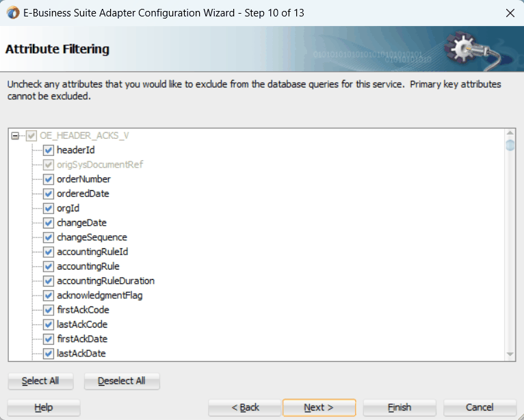Toggle the lastAckCode checkbox
Screen dimensions: 524x420
(x=48, y=324)
